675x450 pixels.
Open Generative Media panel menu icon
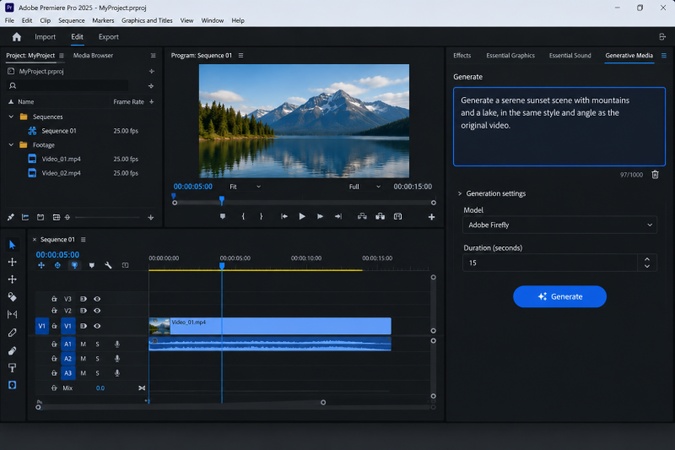(x=664, y=56)
